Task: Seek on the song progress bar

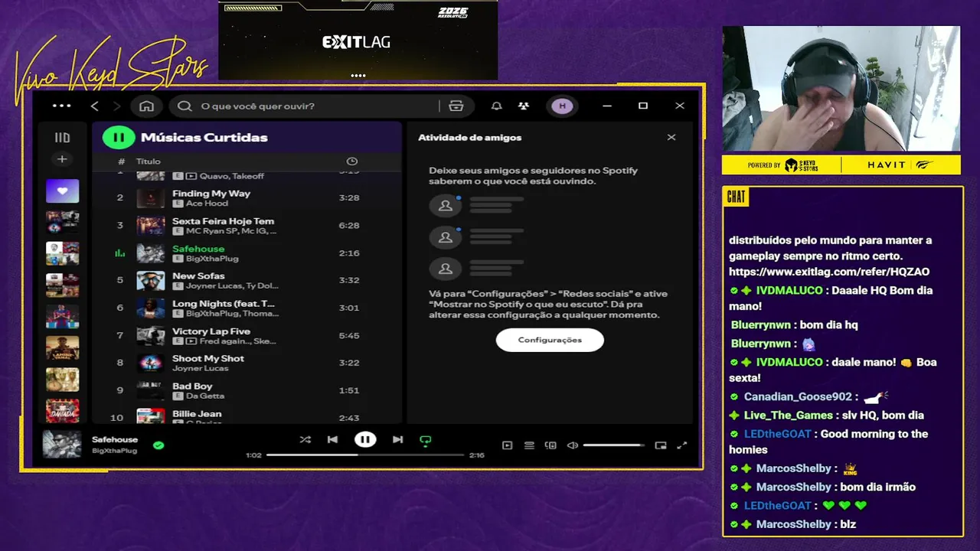Action: point(365,455)
